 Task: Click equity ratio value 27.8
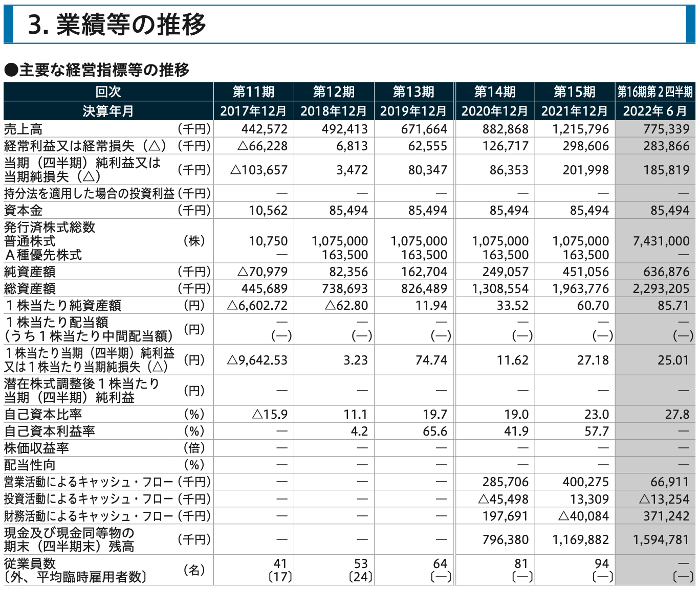pos(677,414)
